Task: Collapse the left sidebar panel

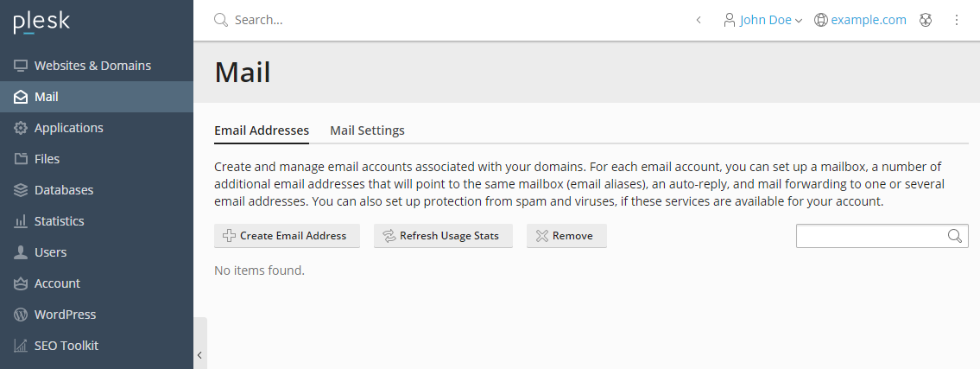Action: click(x=200, y=355)
